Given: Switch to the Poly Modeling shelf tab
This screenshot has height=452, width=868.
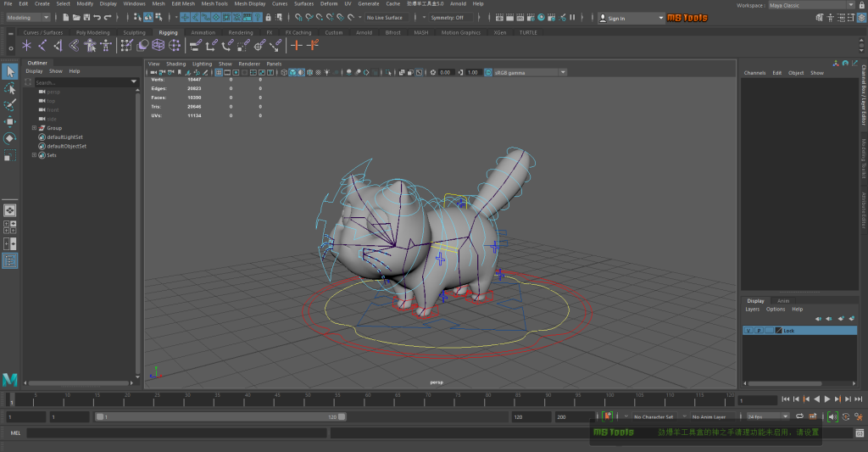Looking at the screenshot, I should coord(92,33).
